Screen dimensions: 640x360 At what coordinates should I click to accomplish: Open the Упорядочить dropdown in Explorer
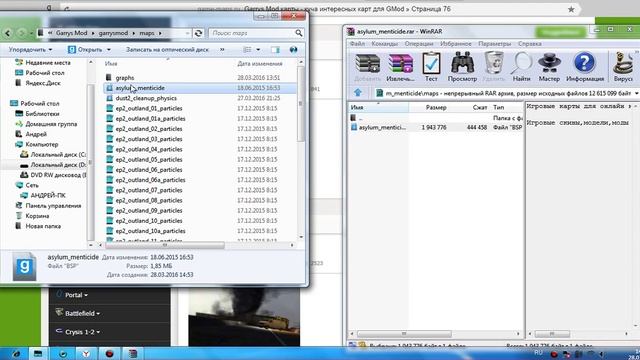[x=30, y=50]
